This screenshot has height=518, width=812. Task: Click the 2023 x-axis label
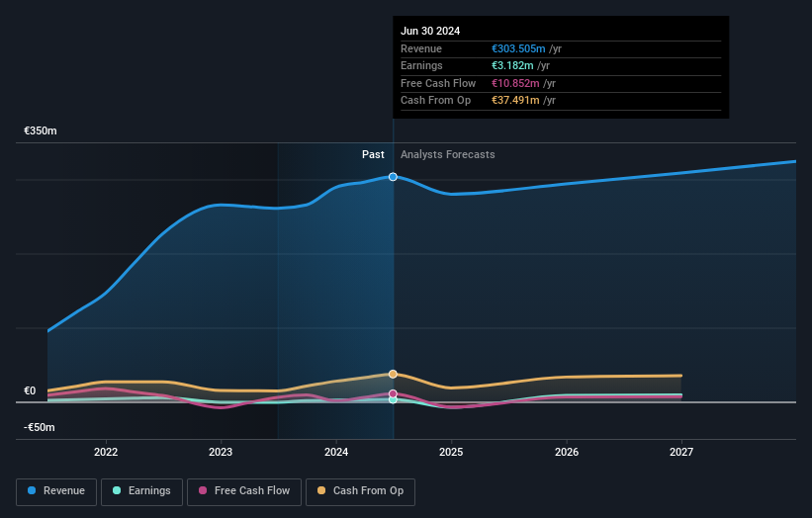221,452
